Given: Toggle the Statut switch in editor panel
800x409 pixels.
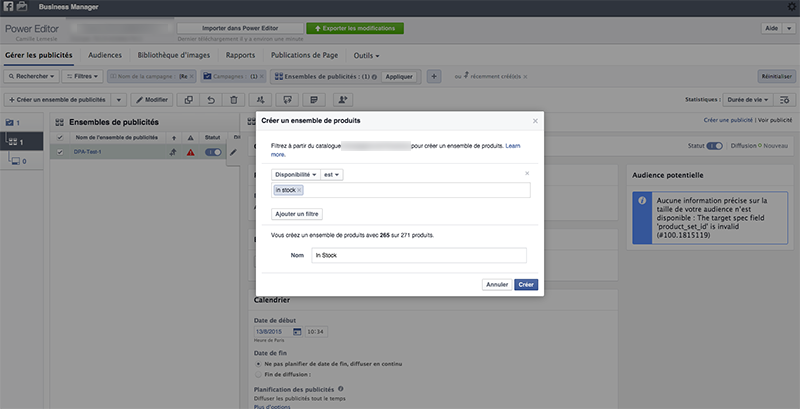Looking at the screenshot, I should click(x=714, y=146).
